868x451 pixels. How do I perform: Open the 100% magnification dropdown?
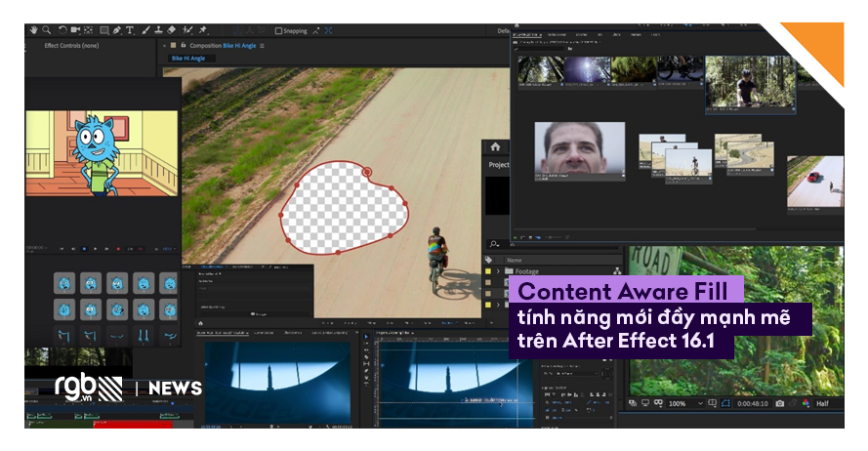coord(682,403)
